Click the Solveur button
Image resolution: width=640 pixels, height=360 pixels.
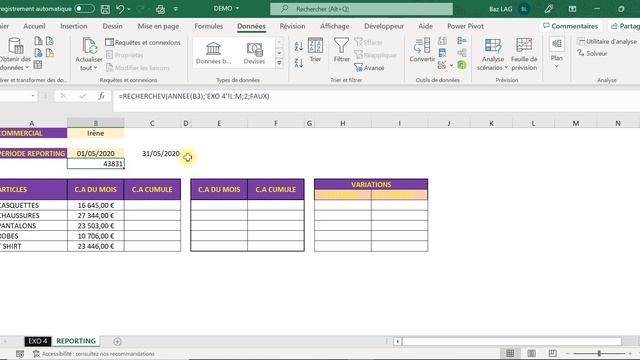click(x=592, y=53)
